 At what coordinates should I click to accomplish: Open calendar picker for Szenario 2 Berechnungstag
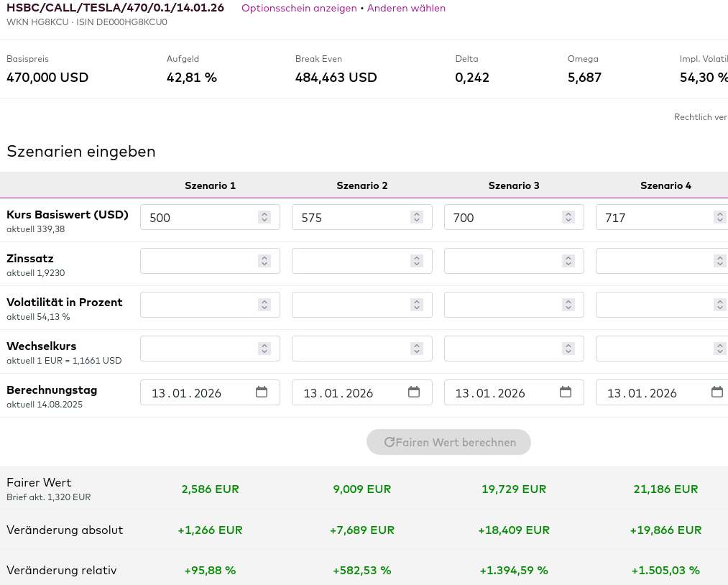point(414,392)
